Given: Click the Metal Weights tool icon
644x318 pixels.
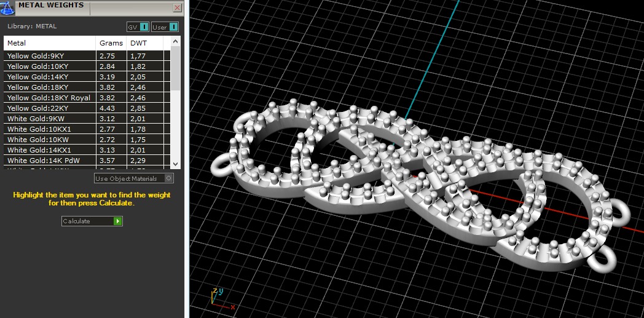Looking at the screenshot, I should click(x=7, y=7).
